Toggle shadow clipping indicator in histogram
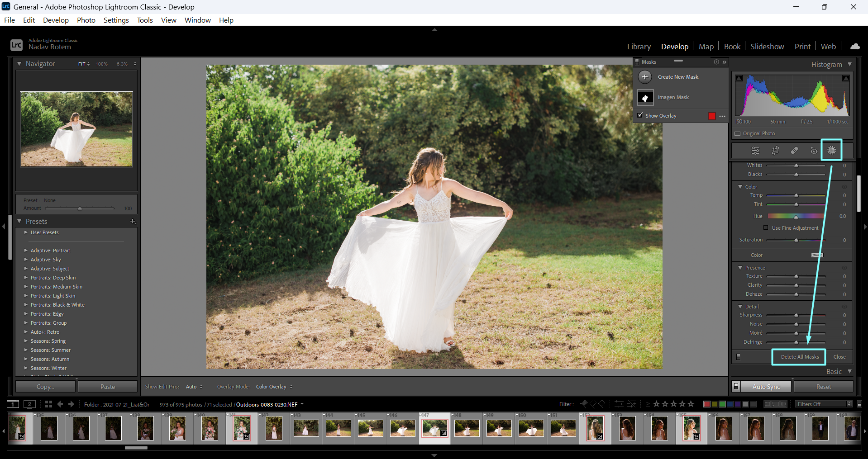The height and width of the screenshot is (459, 868). 739,78
